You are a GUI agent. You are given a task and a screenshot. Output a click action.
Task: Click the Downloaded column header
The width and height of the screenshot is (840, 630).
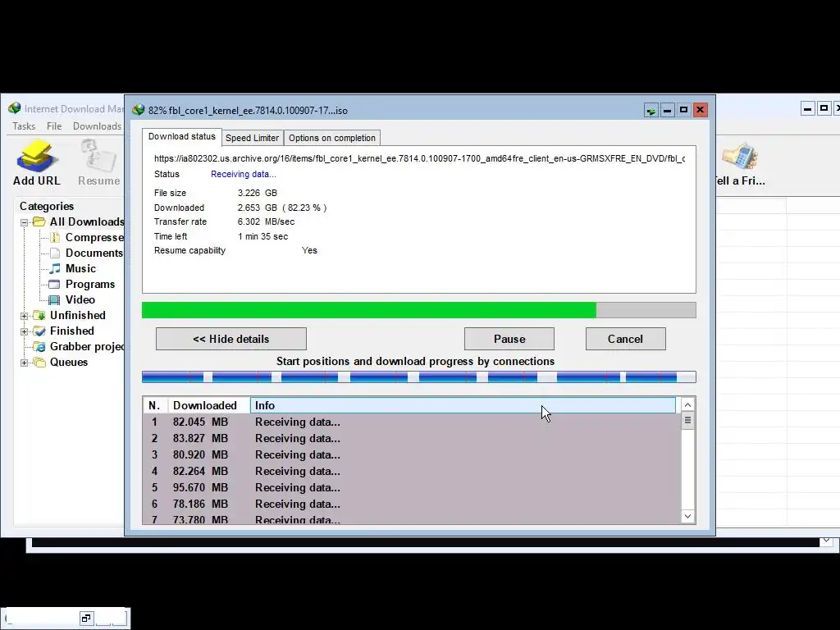(x=209, y=405)
